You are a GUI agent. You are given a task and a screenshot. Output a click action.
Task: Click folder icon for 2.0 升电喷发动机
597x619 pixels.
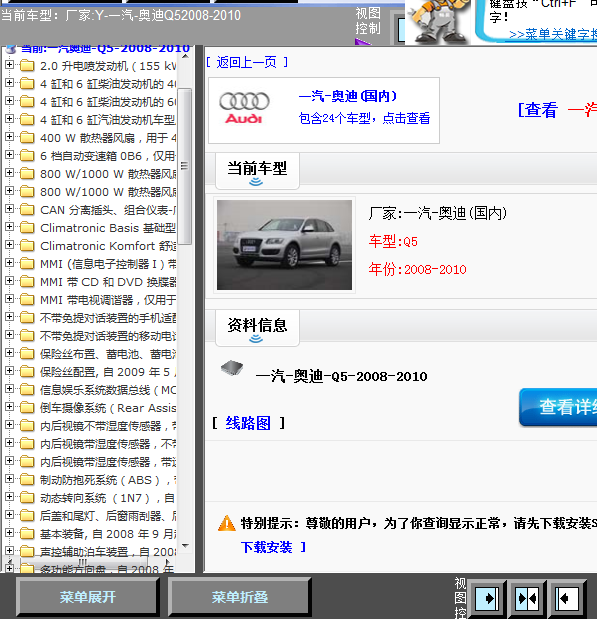27,66
